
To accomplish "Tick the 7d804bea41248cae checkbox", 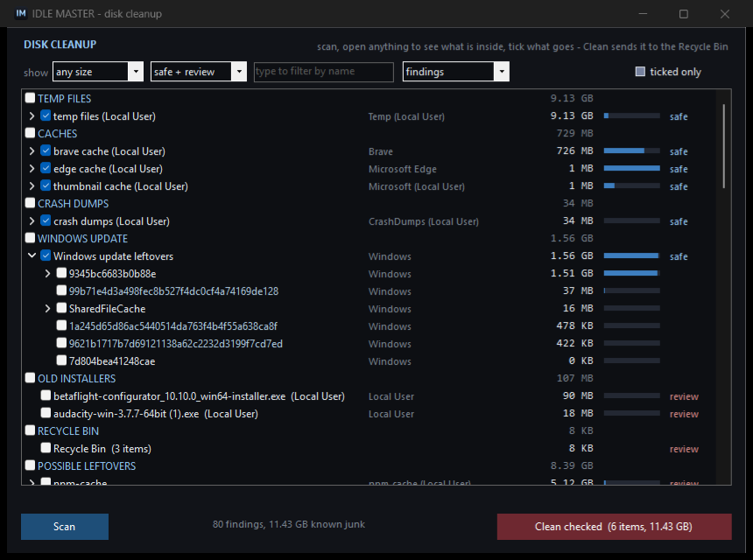I will [61, 360].
